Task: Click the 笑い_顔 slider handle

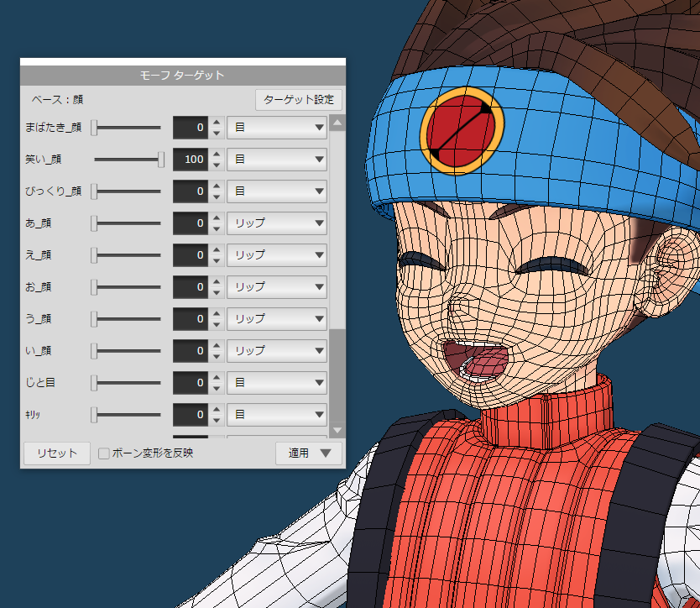Action: (160, 160)
